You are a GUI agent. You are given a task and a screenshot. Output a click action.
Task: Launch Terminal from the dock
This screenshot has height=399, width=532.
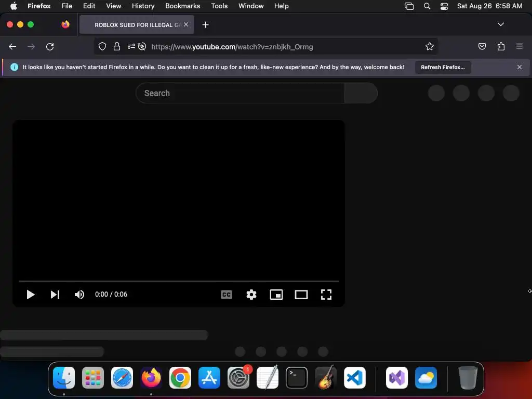[x=297, y=378]
